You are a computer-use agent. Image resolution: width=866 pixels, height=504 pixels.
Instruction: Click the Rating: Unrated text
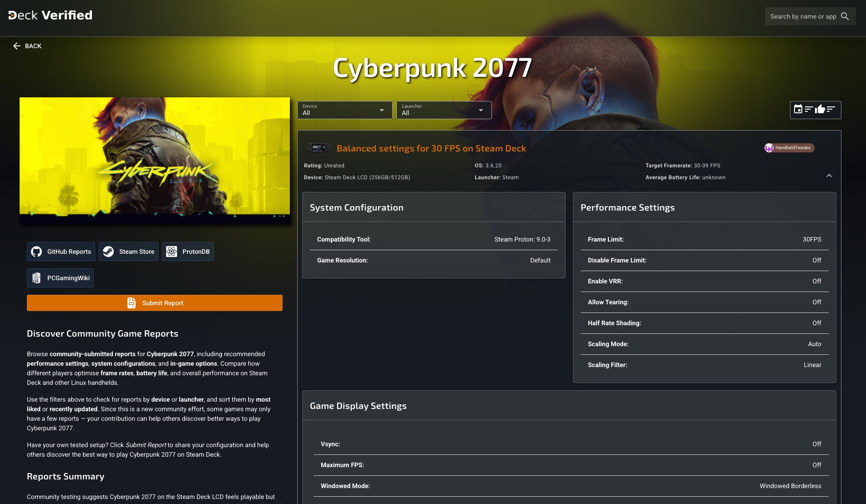(x=324, y=166)
